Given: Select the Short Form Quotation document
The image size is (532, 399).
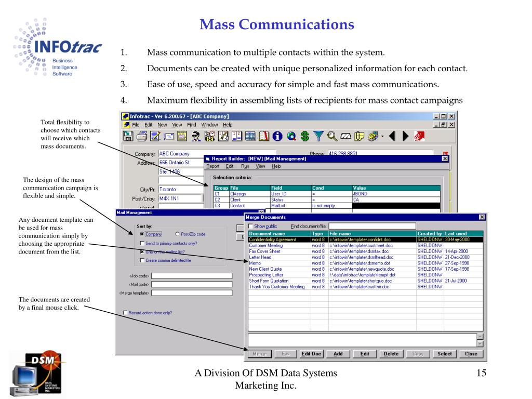Looking at the screenshot, I should click(x=366, y=281).
